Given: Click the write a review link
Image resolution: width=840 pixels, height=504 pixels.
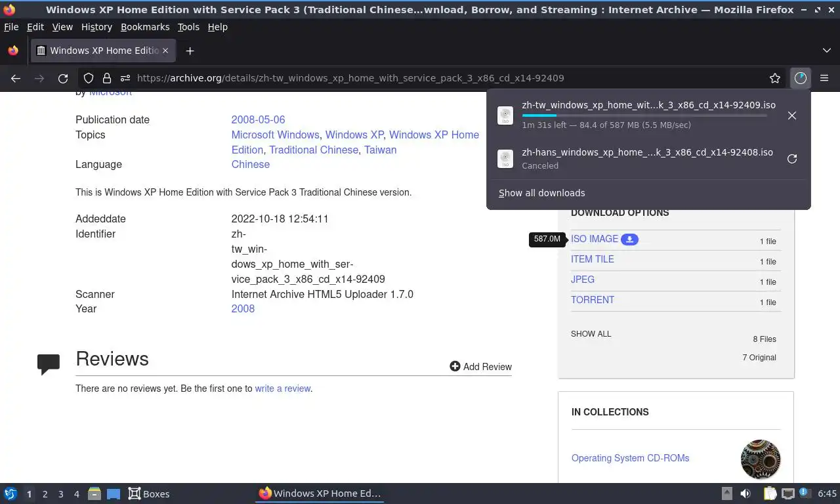Looking at the screenshot, I should 283,388.
